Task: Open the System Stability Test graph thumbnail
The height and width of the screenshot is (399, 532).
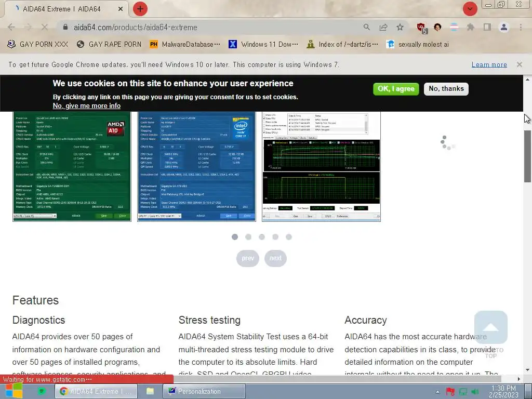Action: 321,166
